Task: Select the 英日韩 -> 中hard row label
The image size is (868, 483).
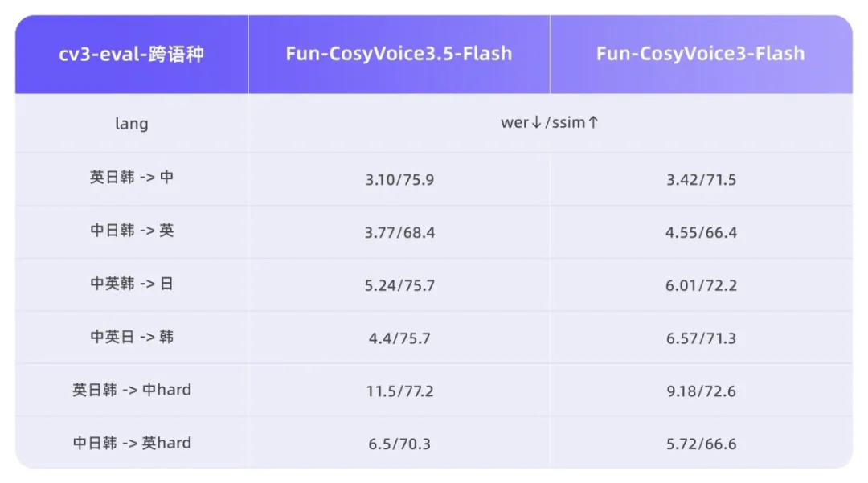Action: pos(132,390)
